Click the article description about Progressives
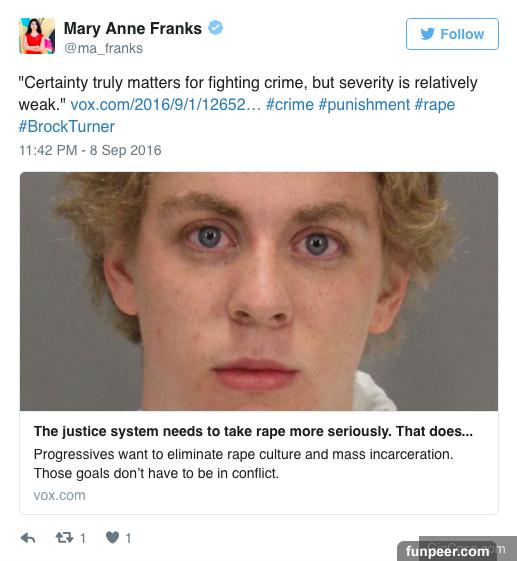 point(243,464)
